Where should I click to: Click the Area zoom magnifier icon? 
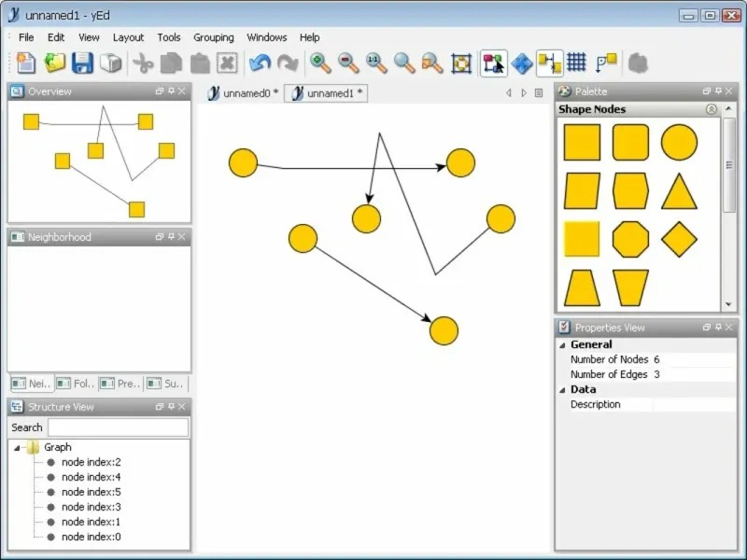[x=404, y=63]
